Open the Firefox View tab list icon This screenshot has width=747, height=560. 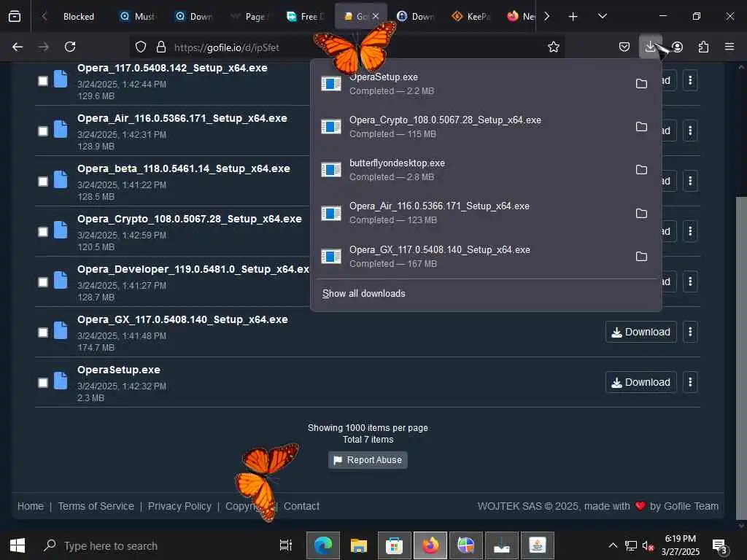click(15, 16)
